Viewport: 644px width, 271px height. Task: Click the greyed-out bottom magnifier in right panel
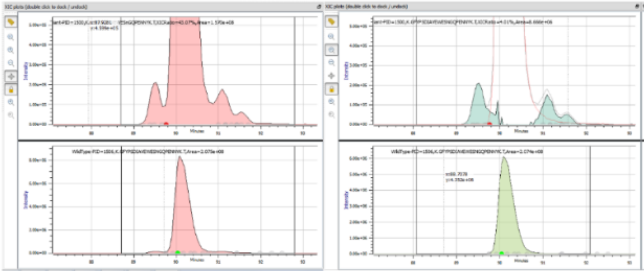point(331,114)
